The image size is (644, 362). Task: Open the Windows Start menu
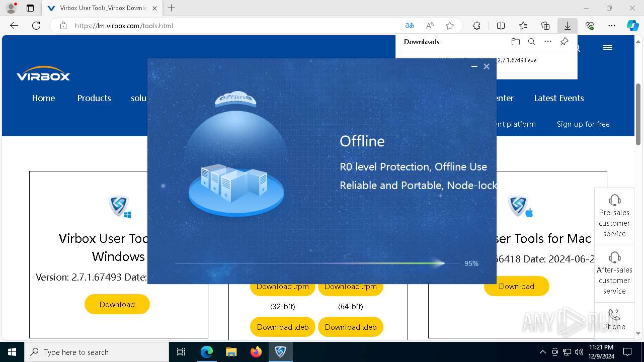[x=12, y=352]
